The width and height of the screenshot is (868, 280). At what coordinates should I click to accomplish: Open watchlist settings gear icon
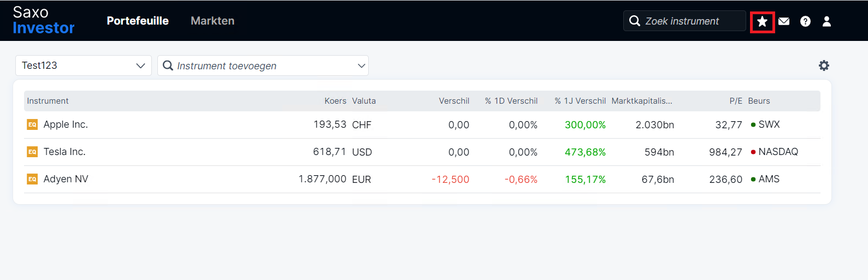pyautogui.click(x=824, y=65)
